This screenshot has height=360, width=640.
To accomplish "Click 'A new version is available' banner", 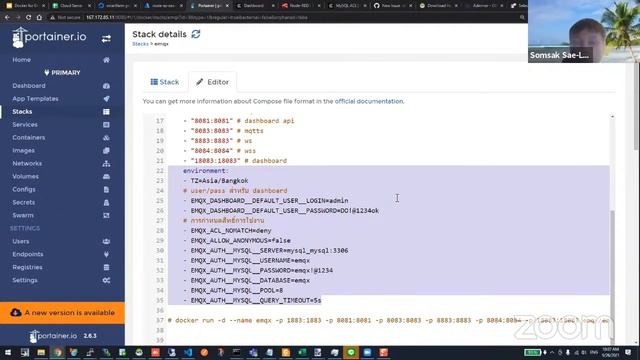I will [x=62, y=313].
